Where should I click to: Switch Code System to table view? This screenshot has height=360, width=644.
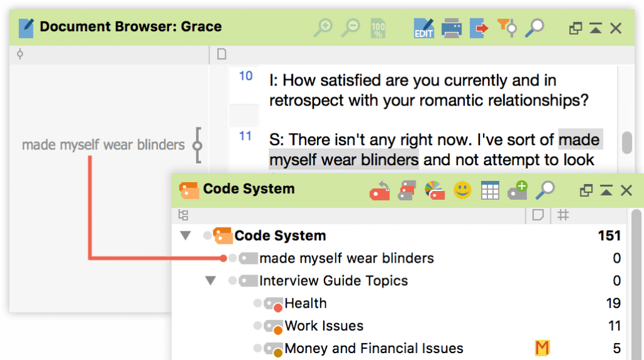tap(490, 191)
